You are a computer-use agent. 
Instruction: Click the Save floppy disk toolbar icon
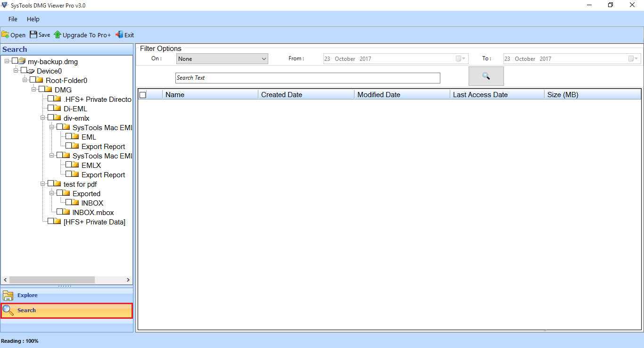coord(33,34)
